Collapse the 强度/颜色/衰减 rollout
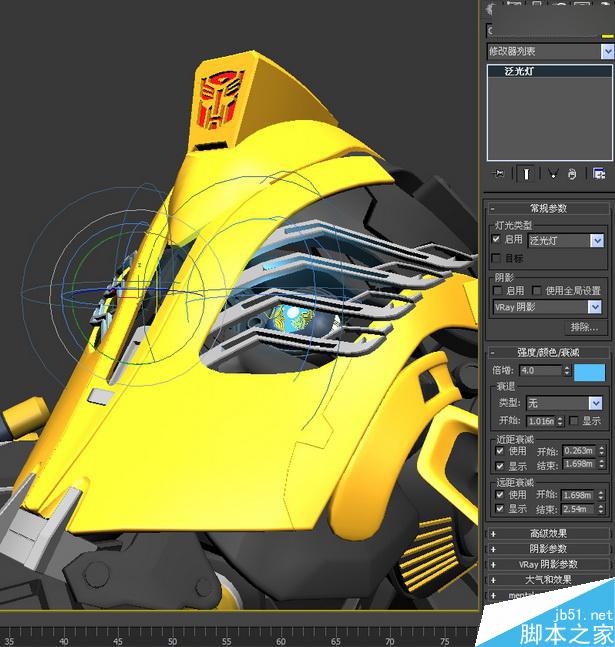 coord(549,352)
